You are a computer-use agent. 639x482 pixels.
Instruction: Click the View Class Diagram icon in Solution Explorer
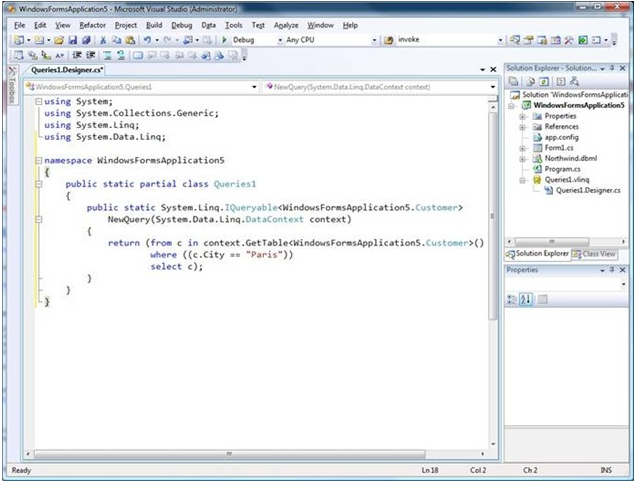tap(575, 81)
